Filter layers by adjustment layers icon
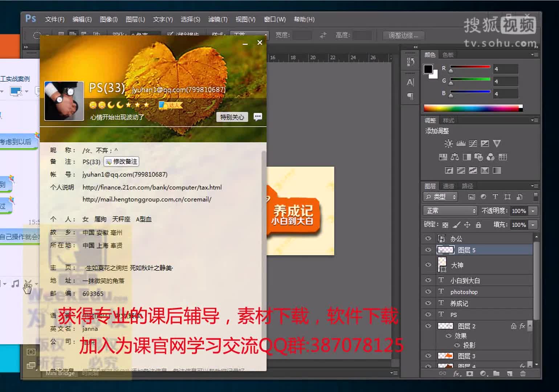559x392 pixels. (483, 197)
